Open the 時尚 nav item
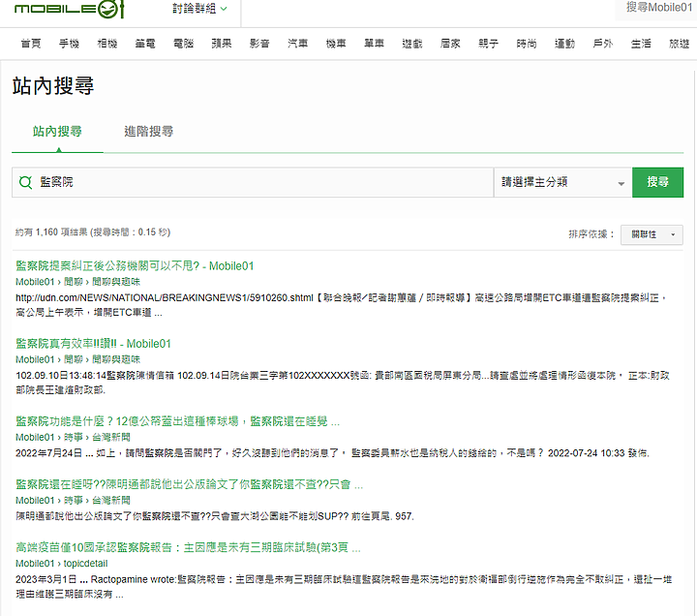 pos(527,44)
